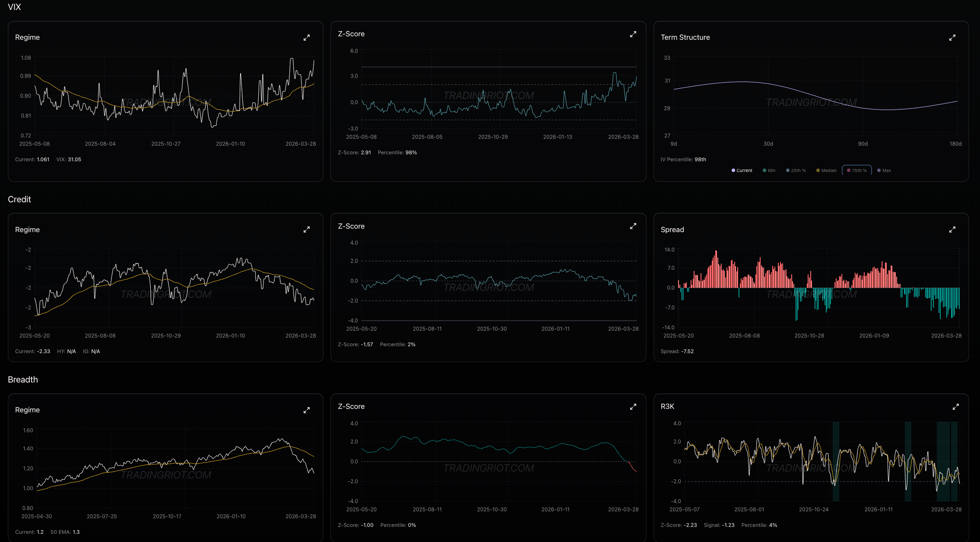Screen dimensions: 980x542
Task: Expand the Credit Regime chart
Action: coord(307,230)
